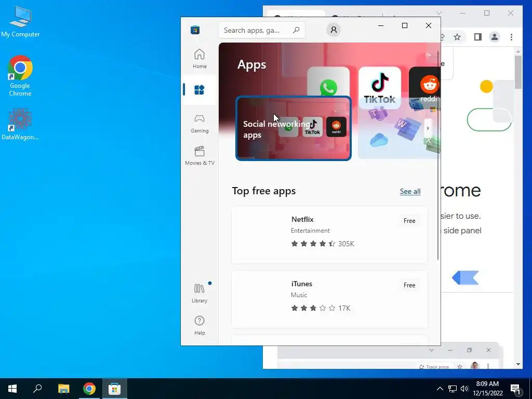Open Gaming section in Store sidebar
The height and width of the screenshot is (399, 532).
199,124
